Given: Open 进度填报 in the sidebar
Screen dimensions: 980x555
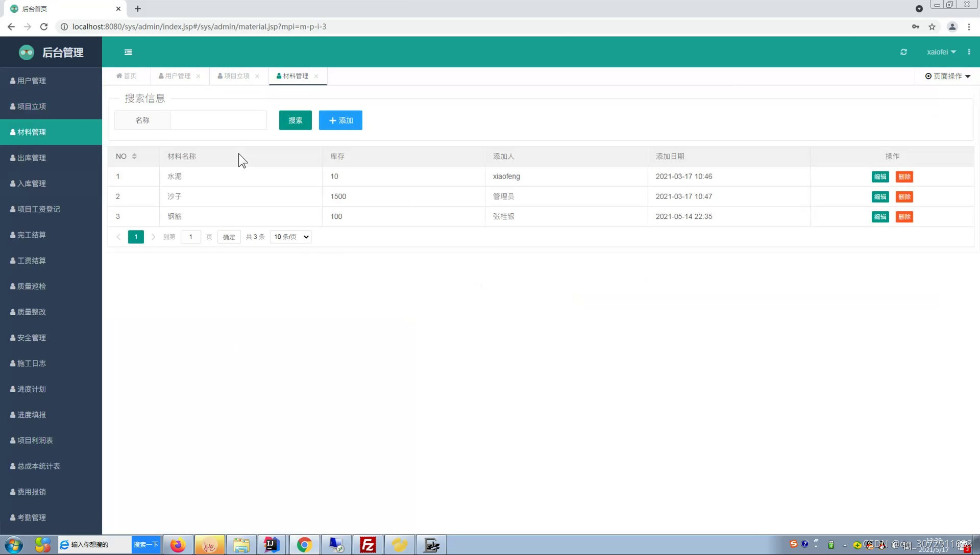Looking at the screenshot, I should 51,415.
